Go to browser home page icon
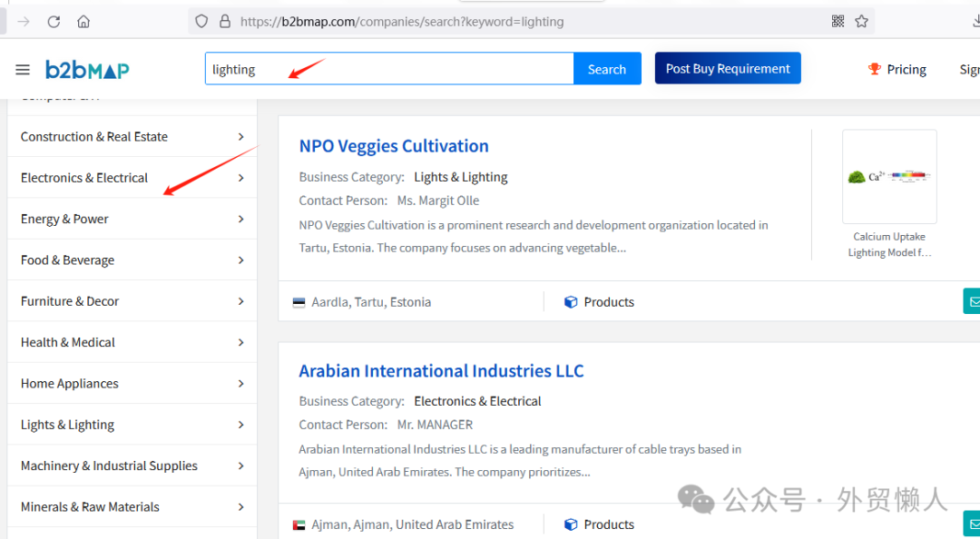Viewport: 980px width, 539px height. 83,22
